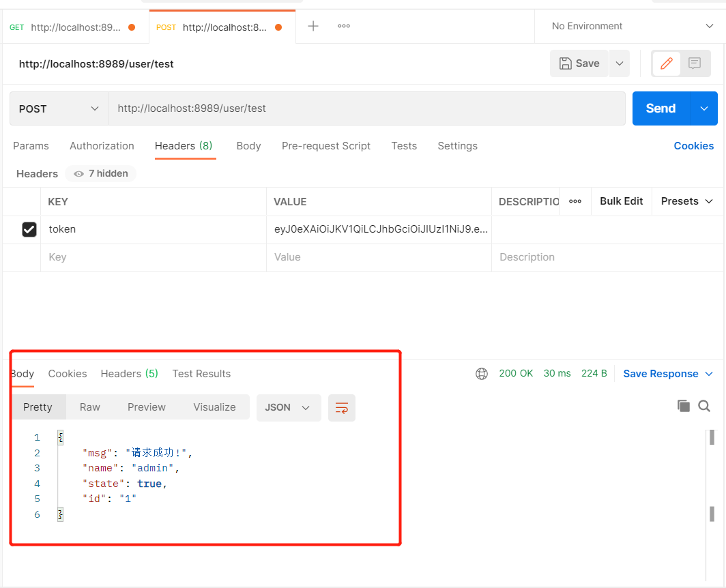Open the Test Results tab
The height and width of the screenshot is (588, 726).
(x=201, y=374)
